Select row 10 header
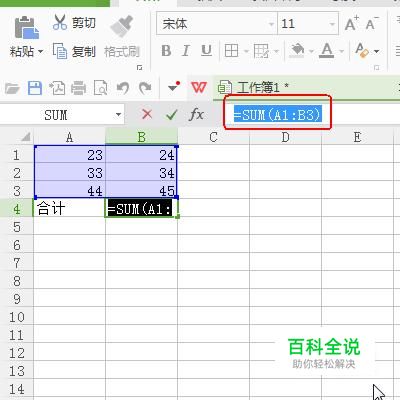 coord(16,317)
